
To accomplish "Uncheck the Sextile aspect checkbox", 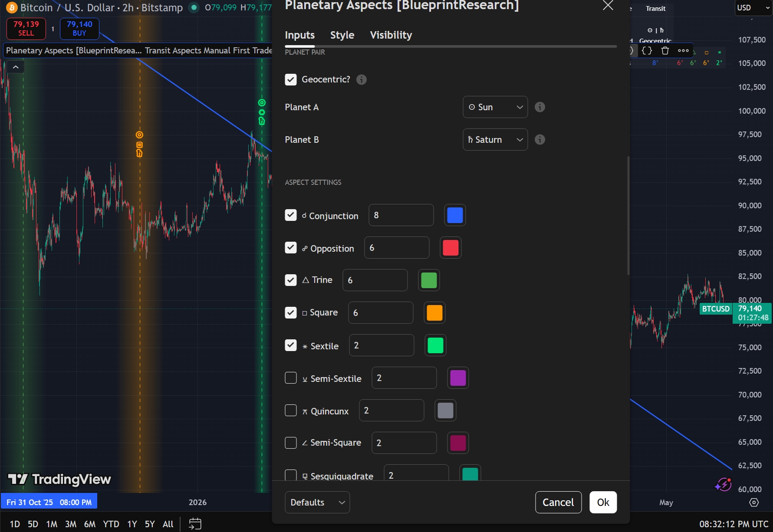I will click(x=291, y=345).
